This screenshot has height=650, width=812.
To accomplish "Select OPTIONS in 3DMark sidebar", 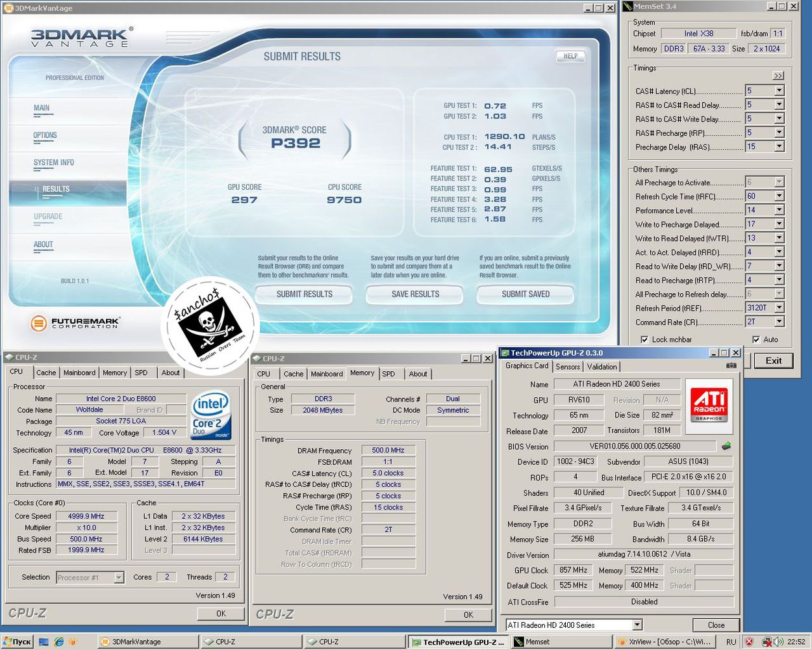I will pos(45,135).
